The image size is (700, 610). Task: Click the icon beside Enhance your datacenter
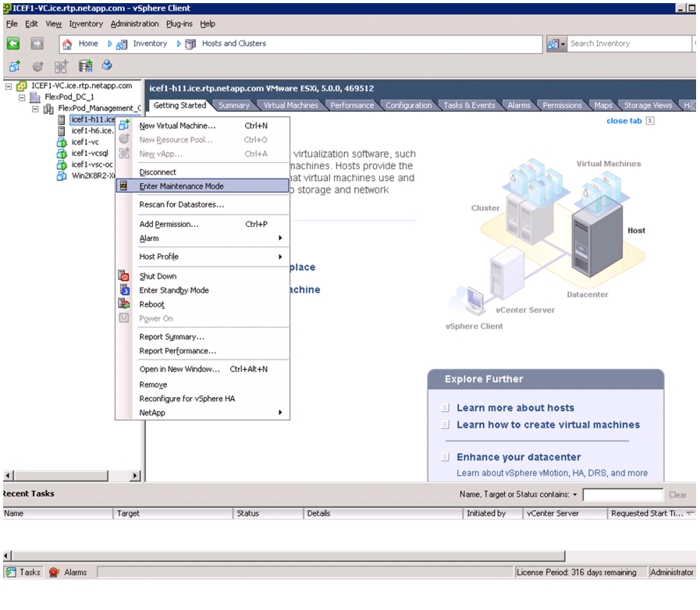[x=445, y=456]
